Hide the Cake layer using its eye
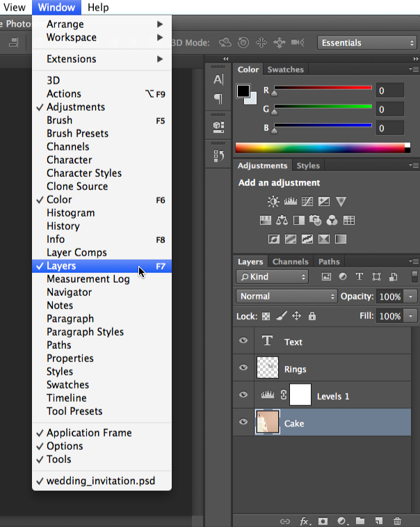Image resolution: width=420 pixels, height=527 pixels. click(x=243, y=423)
